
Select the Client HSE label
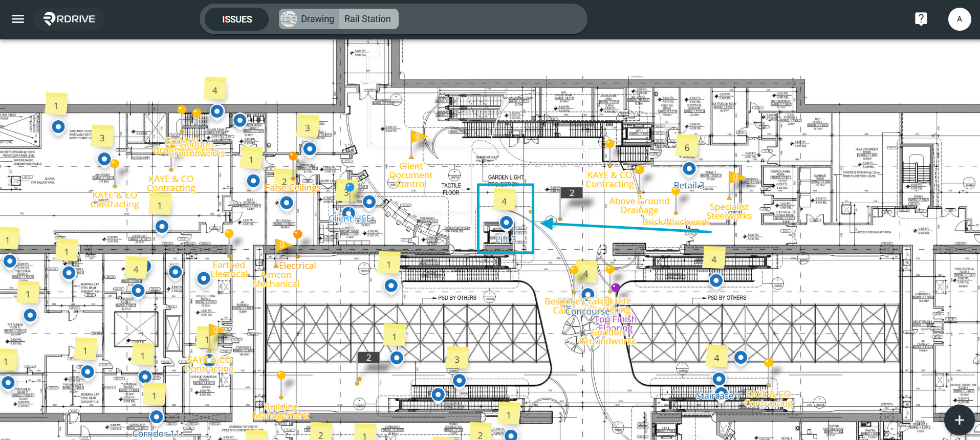pos(350,218)
